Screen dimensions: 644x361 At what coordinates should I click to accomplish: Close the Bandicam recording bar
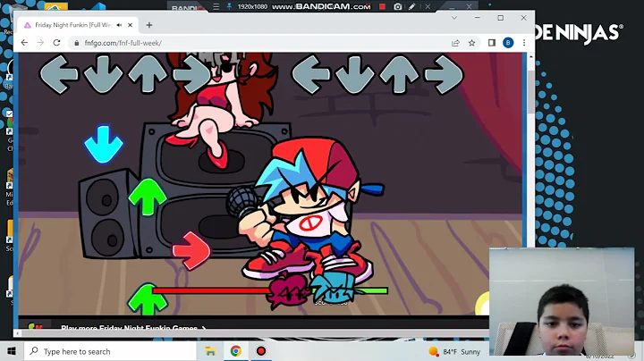point(428,6)
